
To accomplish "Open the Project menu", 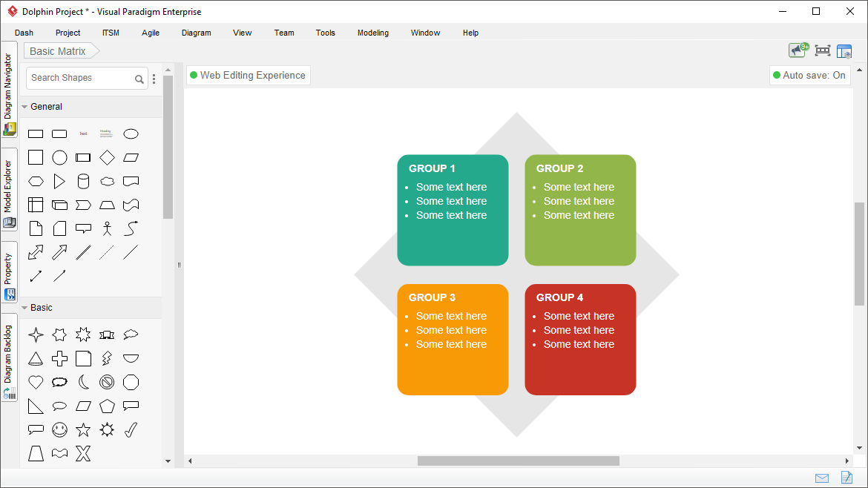I will [68, 33].
